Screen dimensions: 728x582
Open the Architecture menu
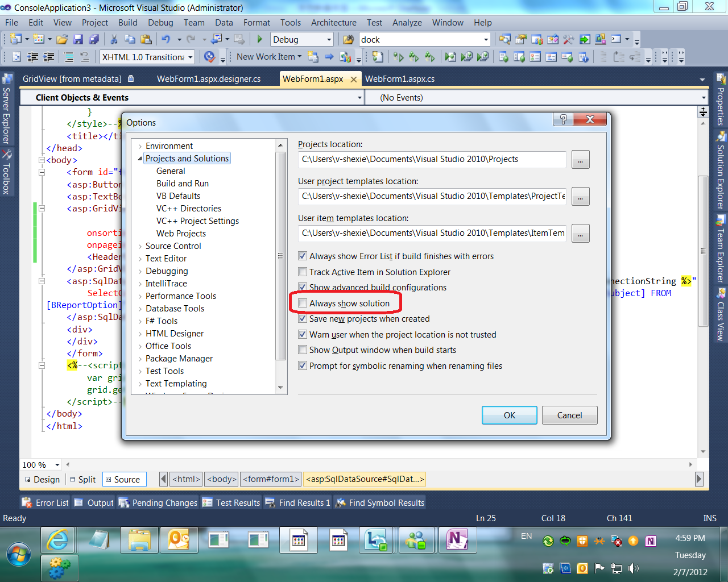pos(333,23)
